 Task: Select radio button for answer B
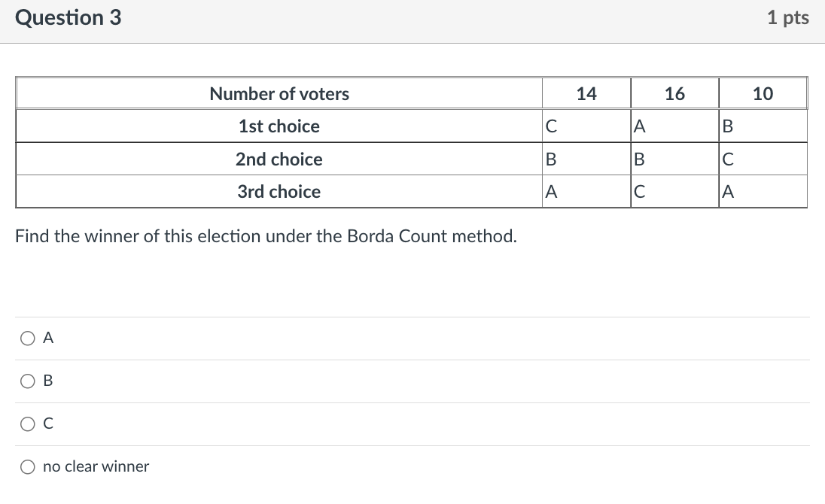(x=27, y=381)
